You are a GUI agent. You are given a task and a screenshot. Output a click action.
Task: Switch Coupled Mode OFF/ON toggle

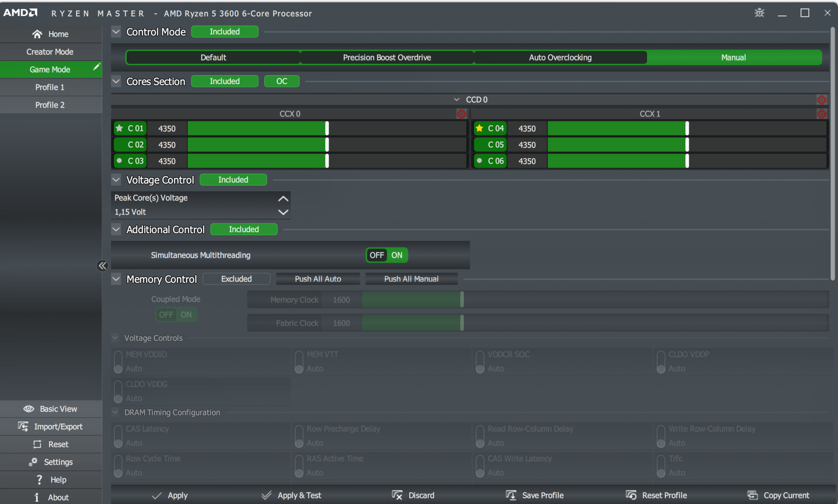pos(176,315)
